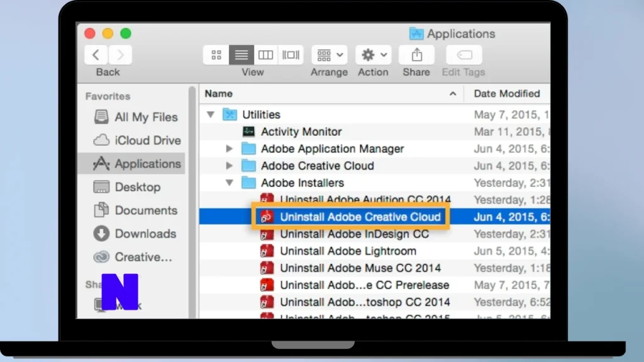Click the Adobe Application Manager folder icon

click(x=248, y=148)
